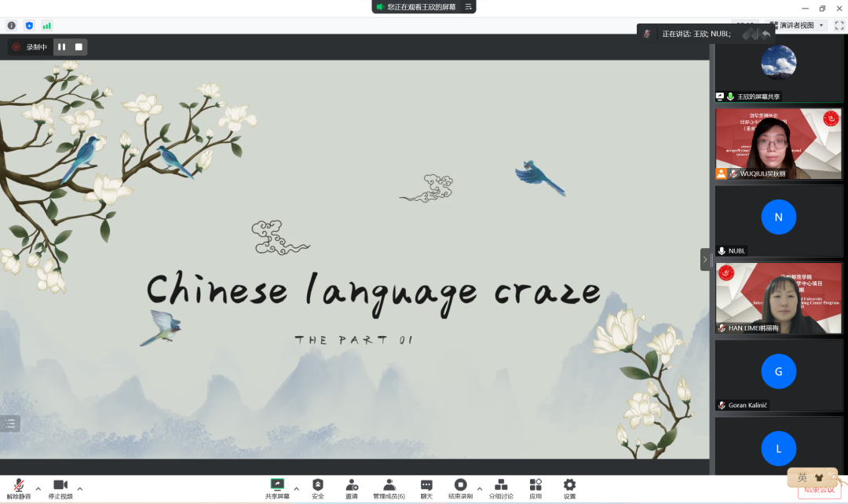Open the Speaker View (演讲者视图) dropdown
Image resolution: width=848 pixels, height=504 pixels.
(x=796, y=26)
